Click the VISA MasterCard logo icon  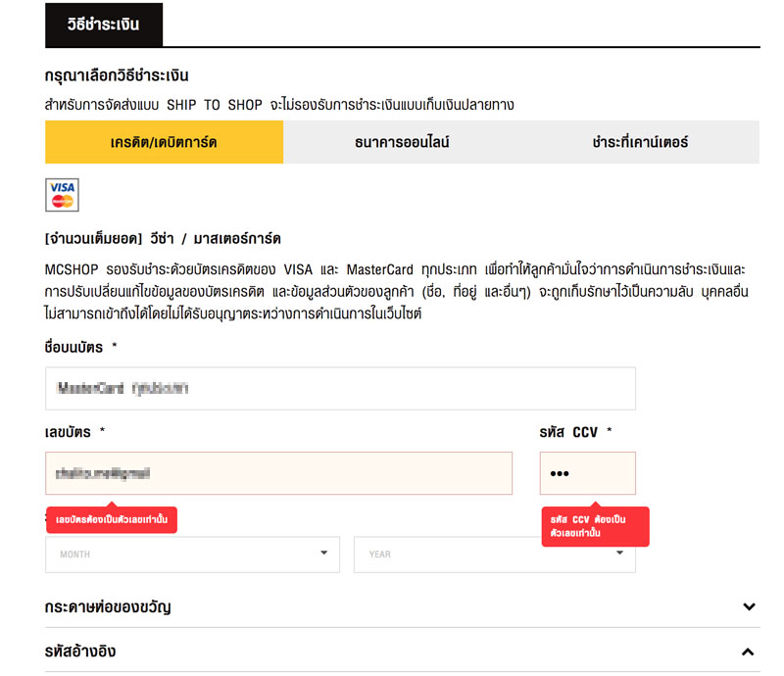click(x=62, y=194)
